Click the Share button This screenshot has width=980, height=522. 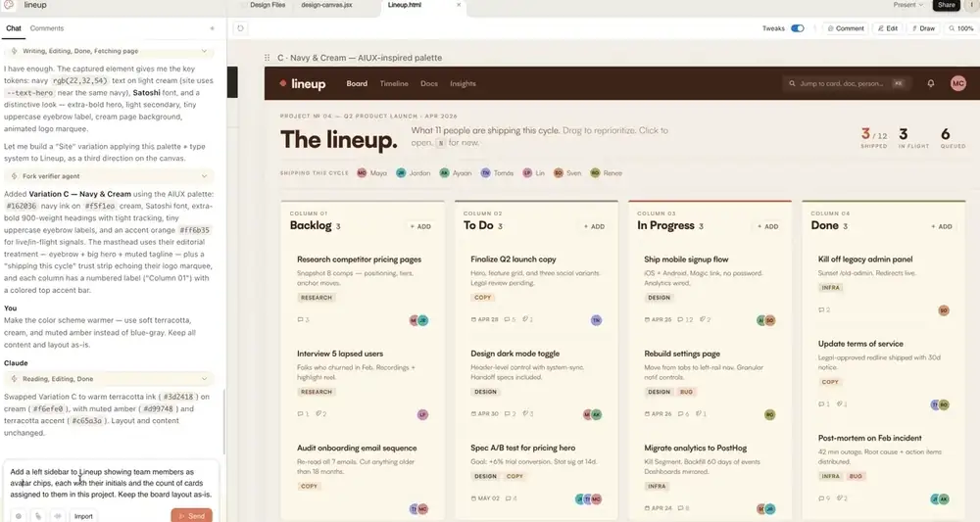tap(946, 5)
